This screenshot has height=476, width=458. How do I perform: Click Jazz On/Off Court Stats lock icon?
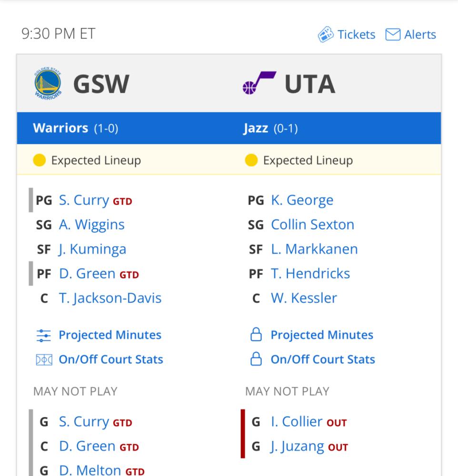(x=256, y=359)
